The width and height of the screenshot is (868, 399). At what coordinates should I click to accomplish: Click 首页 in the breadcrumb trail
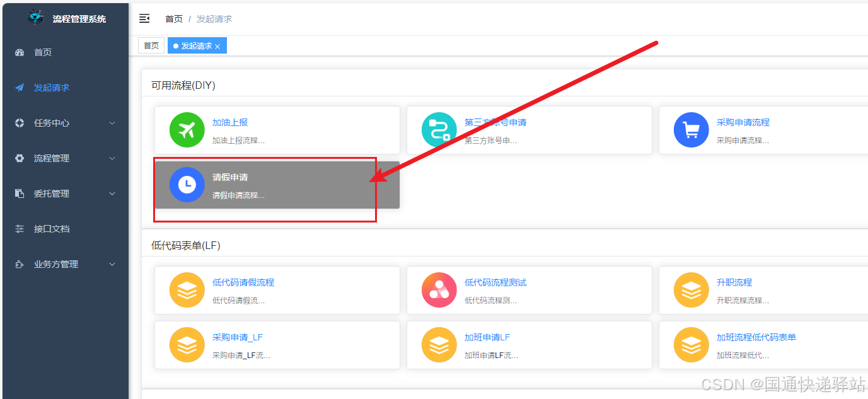pyautogui.click(x=174, y=18)
